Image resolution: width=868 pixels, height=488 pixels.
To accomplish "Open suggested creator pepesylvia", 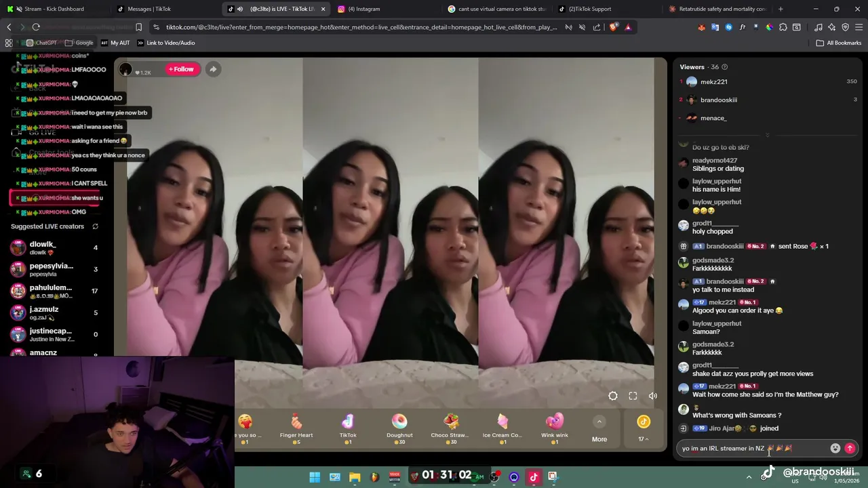I will [54, 269].
